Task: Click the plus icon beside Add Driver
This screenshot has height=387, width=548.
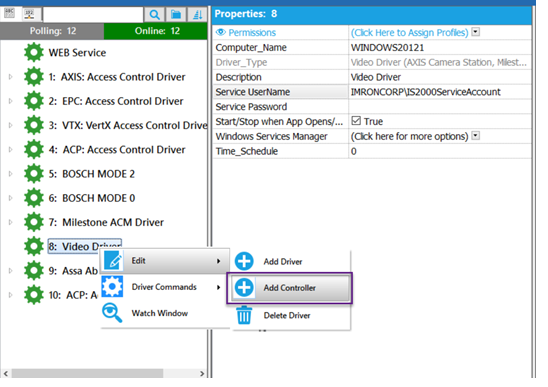Action: pos(244,261)
